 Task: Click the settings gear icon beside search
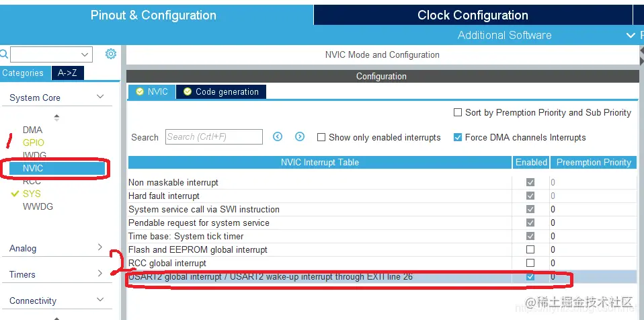[x=111, y=54]
